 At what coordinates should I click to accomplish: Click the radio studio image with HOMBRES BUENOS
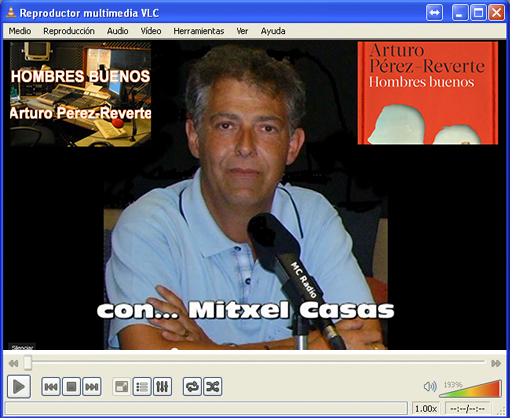pyautogui.click(x=80, y=94)
